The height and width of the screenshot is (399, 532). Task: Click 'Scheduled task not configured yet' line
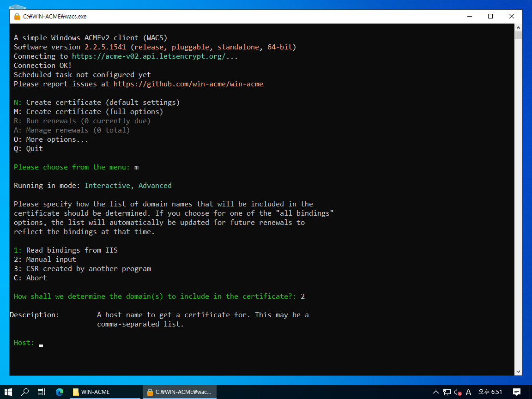point(82,75)
